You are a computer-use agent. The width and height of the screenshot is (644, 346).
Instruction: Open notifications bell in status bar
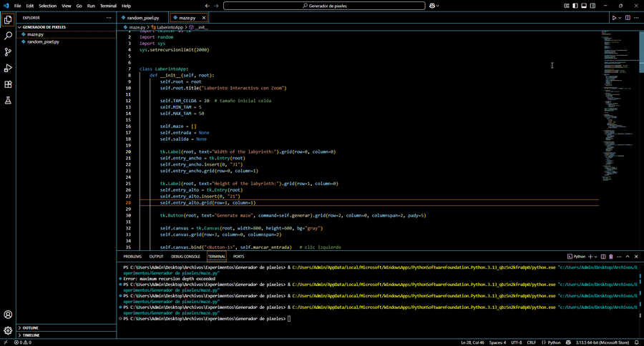click(637, 342)
